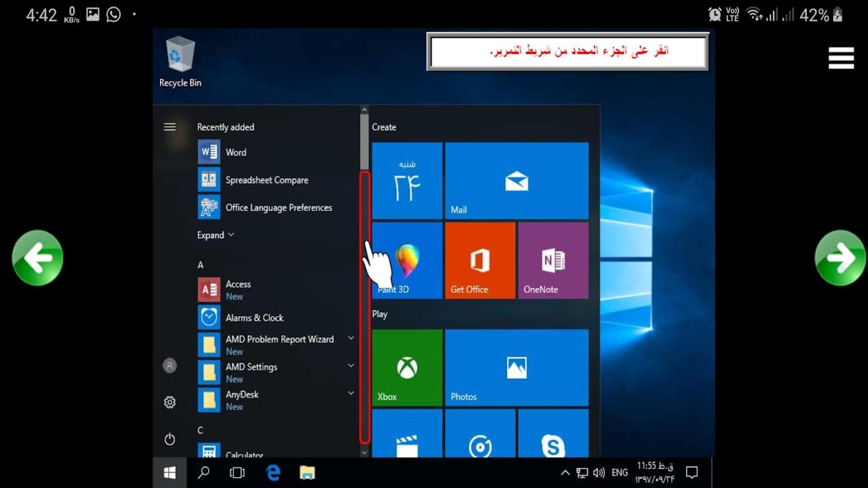The image size is (868, 488).
Task: Open taskbar Search magnifier
Action: pos(204,473)
